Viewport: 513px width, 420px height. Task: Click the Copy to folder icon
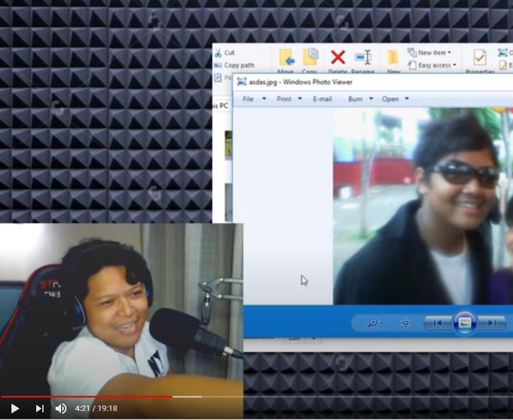pos(310,57)
